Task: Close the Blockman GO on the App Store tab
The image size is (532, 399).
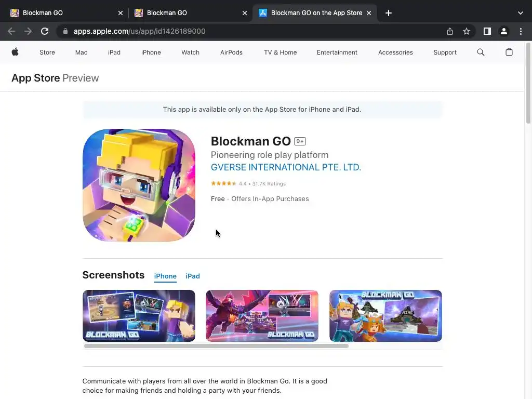Action: [x=369, y=13]
